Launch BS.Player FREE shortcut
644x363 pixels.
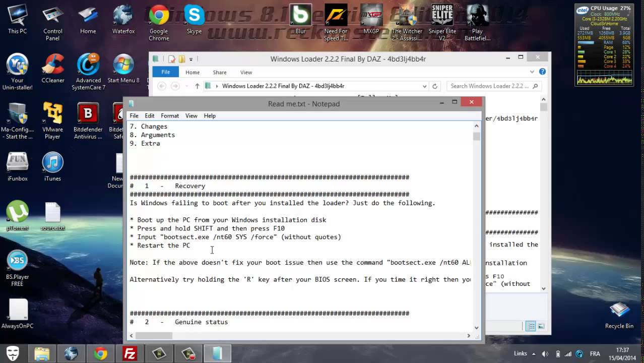(x=17, y=268)
